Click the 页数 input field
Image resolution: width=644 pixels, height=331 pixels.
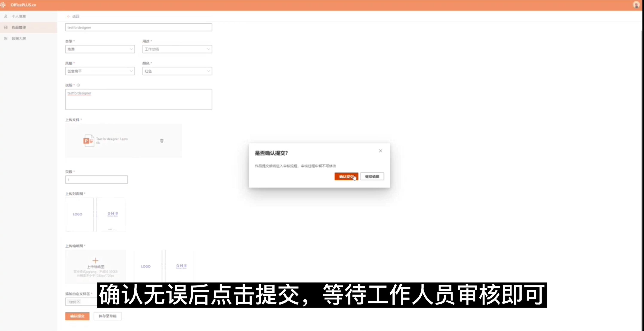pyautogui.click(x=97, y=180)
